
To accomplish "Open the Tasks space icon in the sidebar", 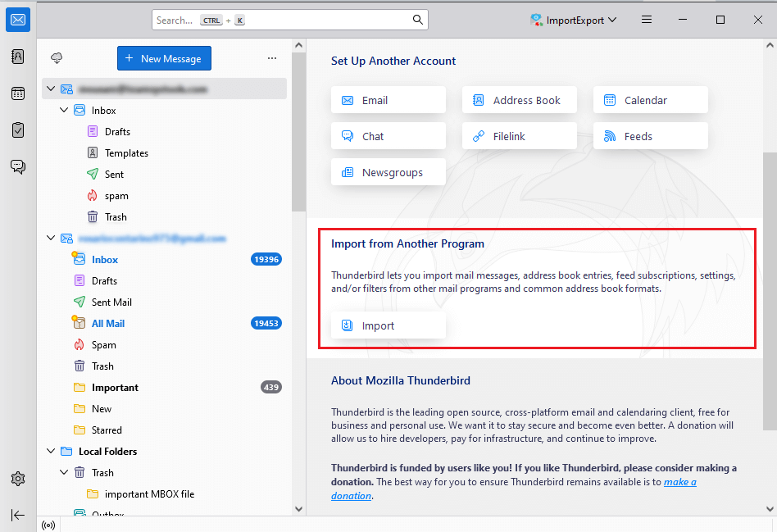I will 18,130.
